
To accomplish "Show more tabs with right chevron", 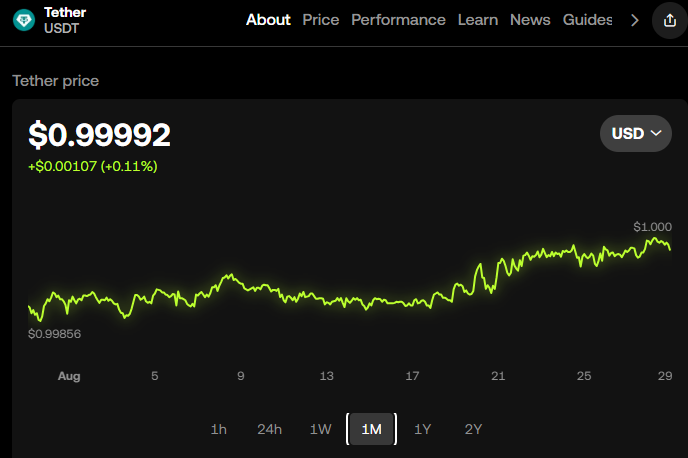I will [x=634, y=20].
